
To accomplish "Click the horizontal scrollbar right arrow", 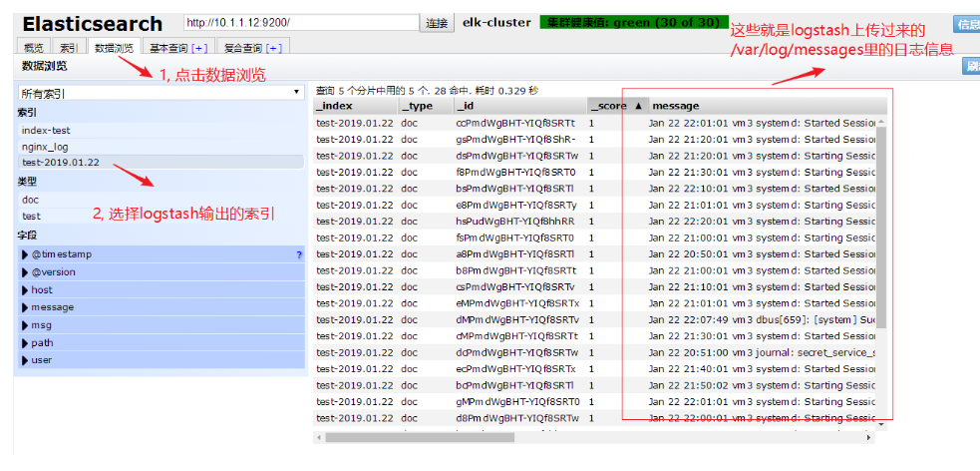I will [868, 438].
